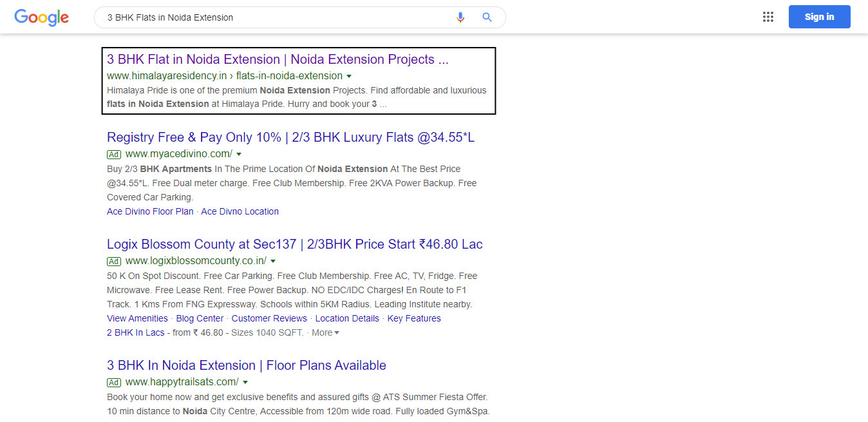The width and height of the screenshot is (868, 422).
Task: Visit the Registry Free & Pay Only 10% ad
Action: 290,137
